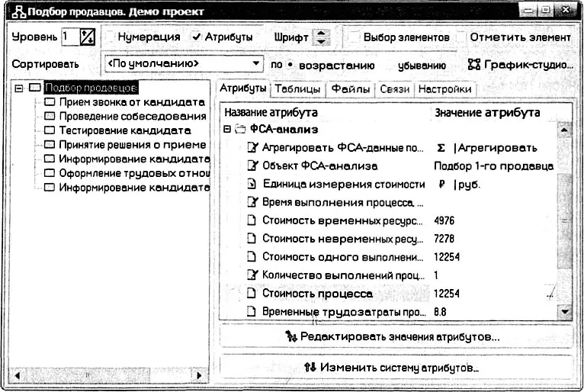Click the ФСА-анализ folder icon
Image resolution: width=584 pixels, height=392 pixels.
click(241, 130)
